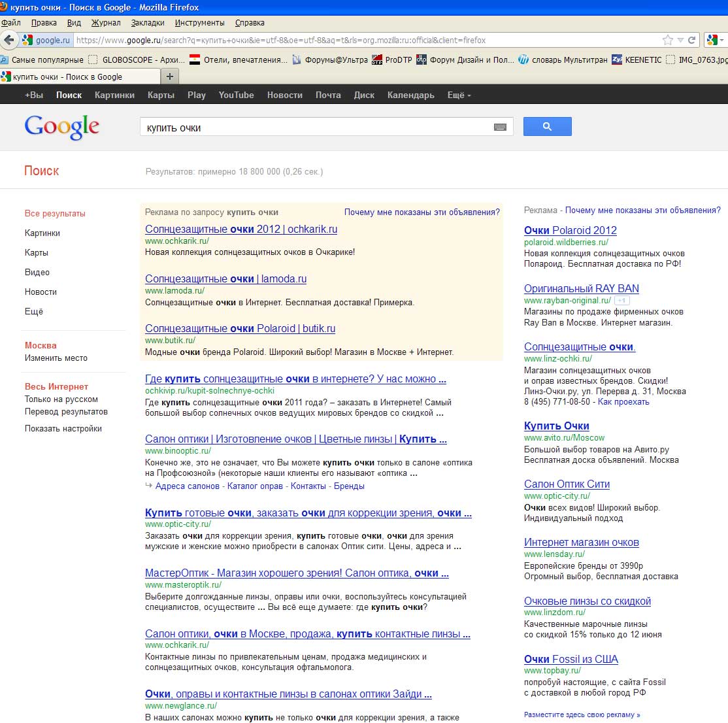This screenshot has height=723, width=728.
Task: Show search settings via Показать настройки
Action: (63, 429)
